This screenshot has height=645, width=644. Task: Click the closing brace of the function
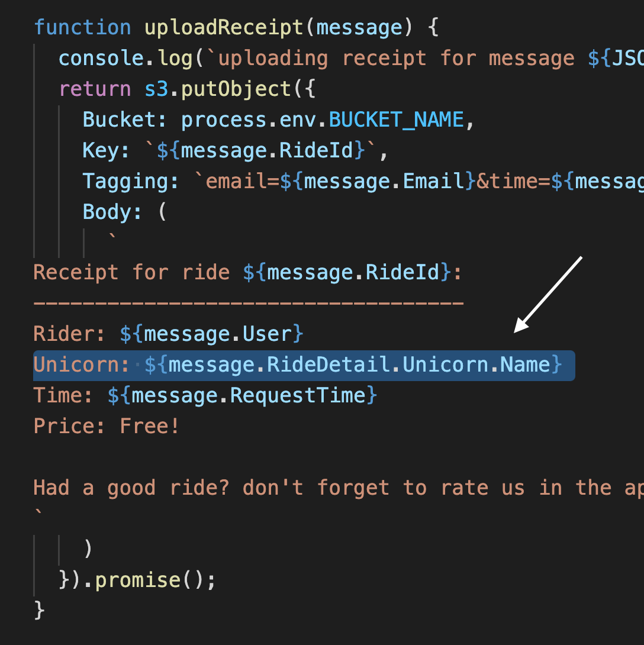39,610
